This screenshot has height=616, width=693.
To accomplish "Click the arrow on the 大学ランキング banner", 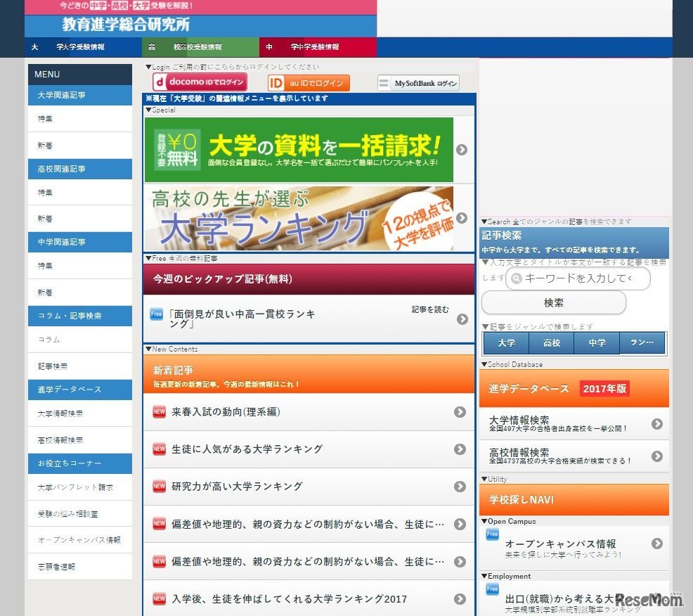I will click(462, 218).
